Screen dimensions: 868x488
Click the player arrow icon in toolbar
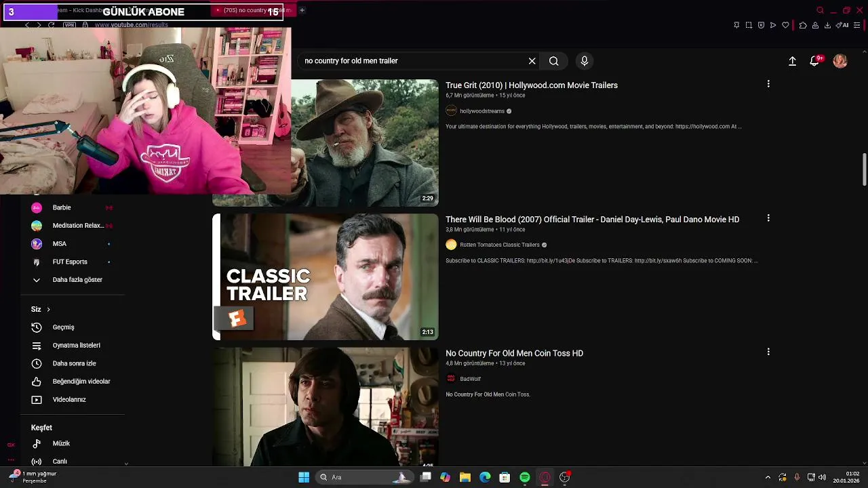click(x=773, y=25)
